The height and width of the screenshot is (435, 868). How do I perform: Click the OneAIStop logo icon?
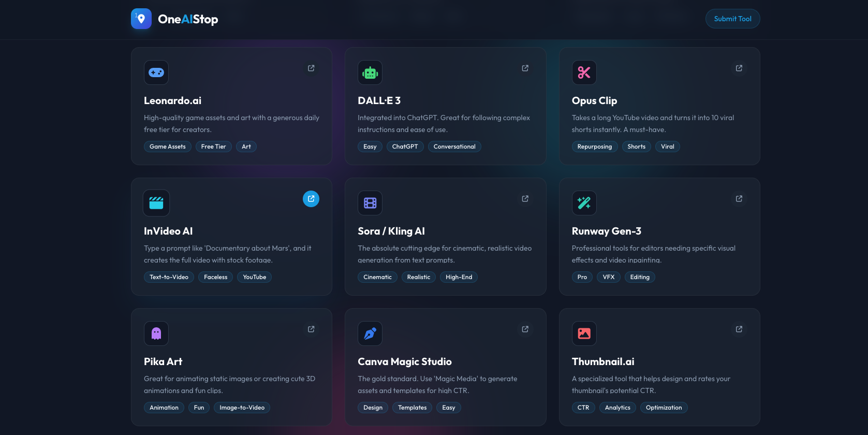click(141, 19)
